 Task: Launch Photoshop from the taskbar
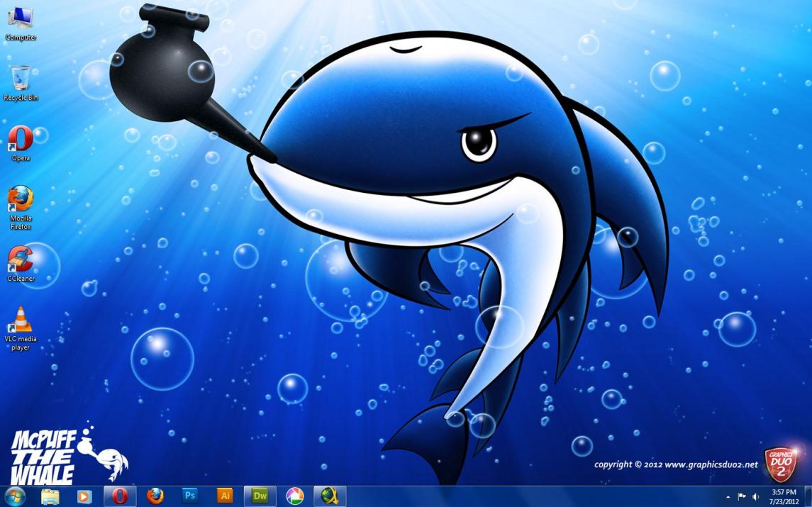click(x=190, y=496)
